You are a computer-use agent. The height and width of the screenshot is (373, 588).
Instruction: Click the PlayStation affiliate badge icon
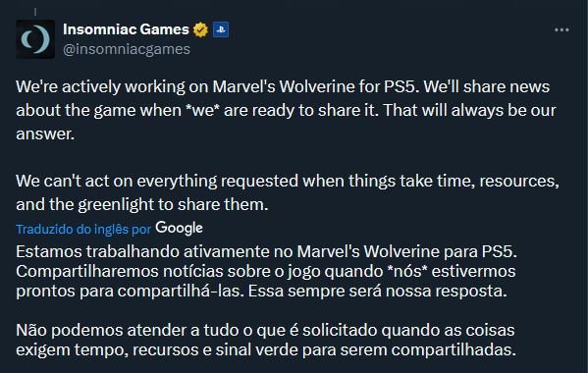221,29
